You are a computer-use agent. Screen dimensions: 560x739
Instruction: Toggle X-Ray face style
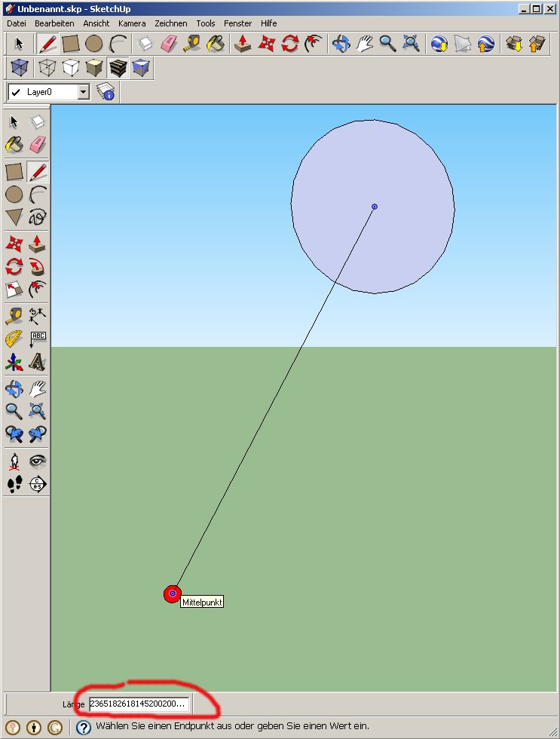[x=20, y=69]
